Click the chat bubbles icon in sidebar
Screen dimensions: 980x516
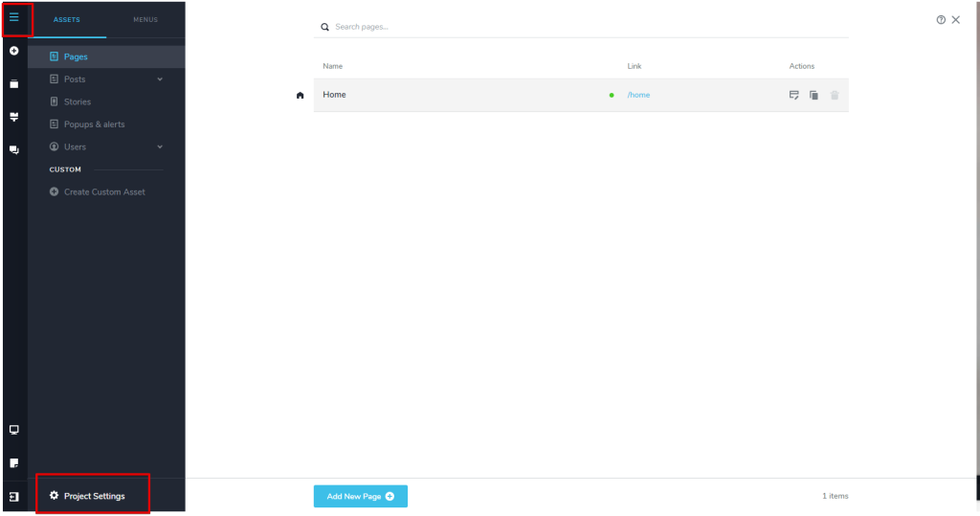point(13,150)
